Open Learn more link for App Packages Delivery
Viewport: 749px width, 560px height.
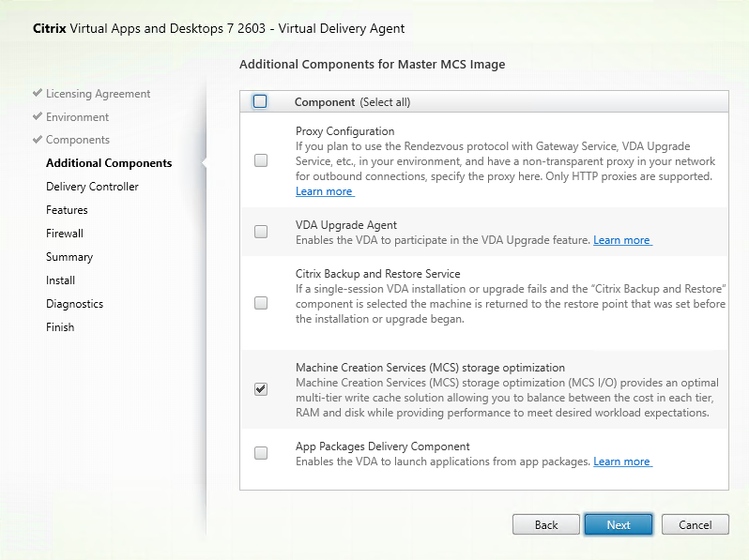click(622, 462)
